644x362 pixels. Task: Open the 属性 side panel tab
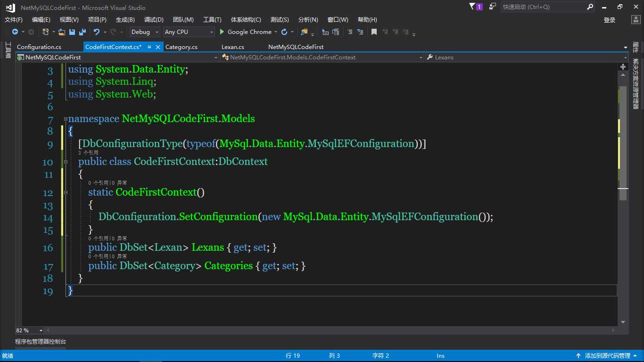(636, 48)
